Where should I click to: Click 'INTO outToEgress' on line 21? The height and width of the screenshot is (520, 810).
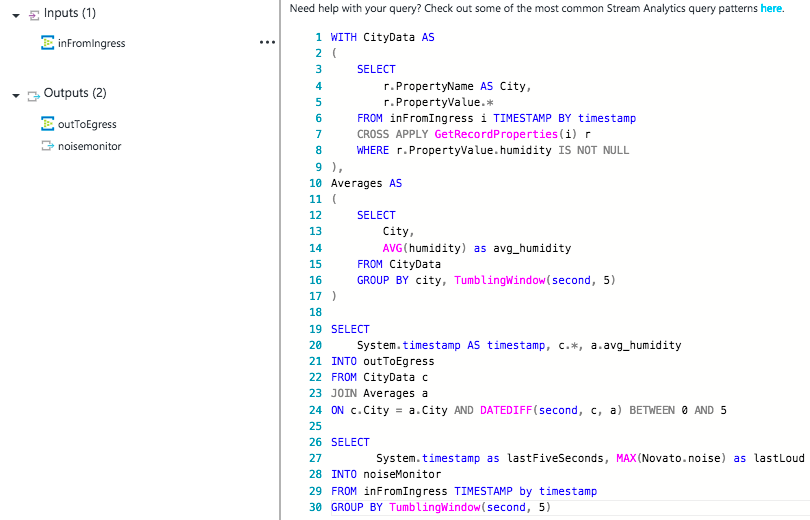coord(383,361)
